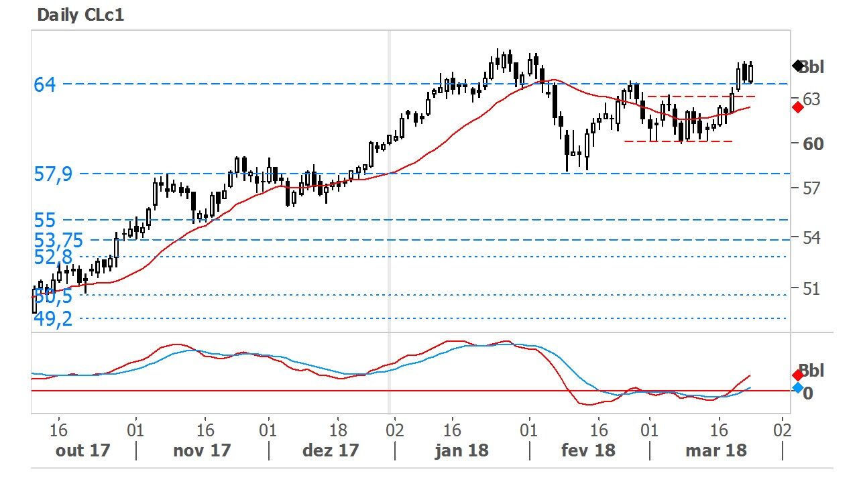This screenshot has height=504, width=859.
Task: Click the 'nov 17' month label
Action: click(x=202, y=450)
